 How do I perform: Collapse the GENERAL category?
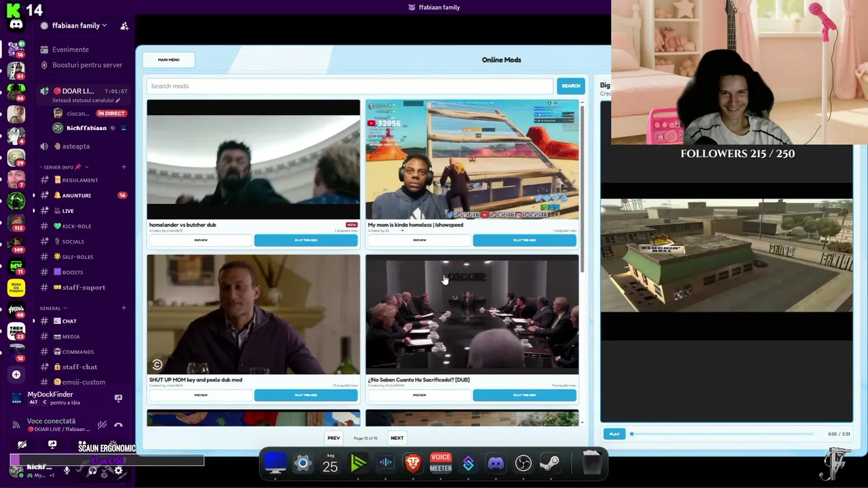click(x=52, y=308)
